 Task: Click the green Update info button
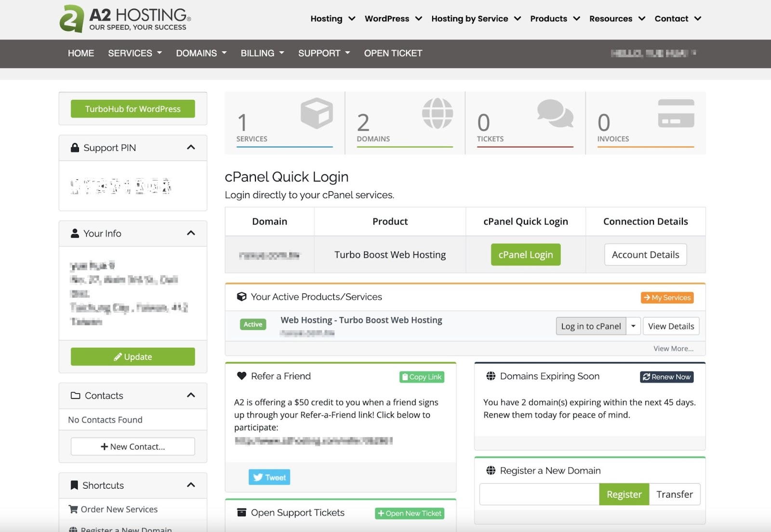[x=133, y=357]
